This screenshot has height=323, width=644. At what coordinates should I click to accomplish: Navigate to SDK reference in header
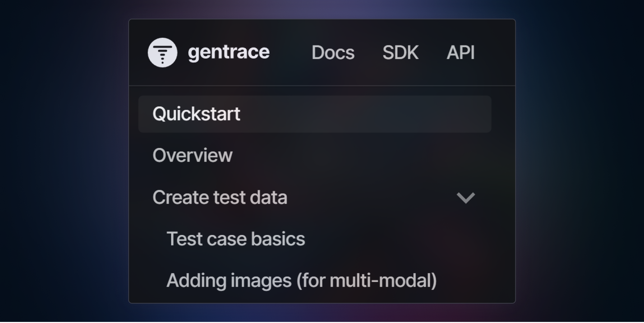400,52
